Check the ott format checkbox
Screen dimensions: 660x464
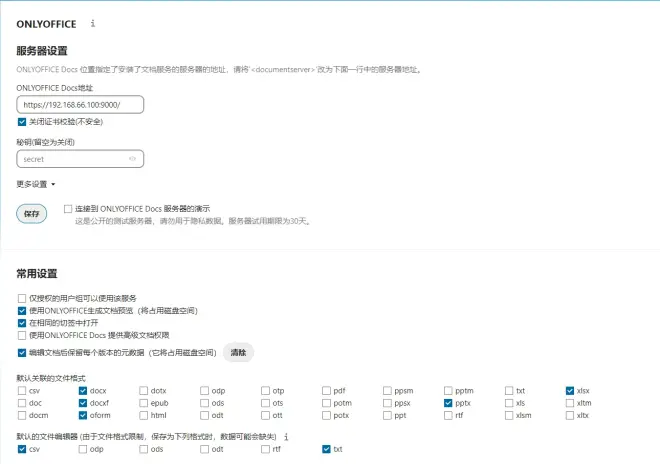coord(265,415)
